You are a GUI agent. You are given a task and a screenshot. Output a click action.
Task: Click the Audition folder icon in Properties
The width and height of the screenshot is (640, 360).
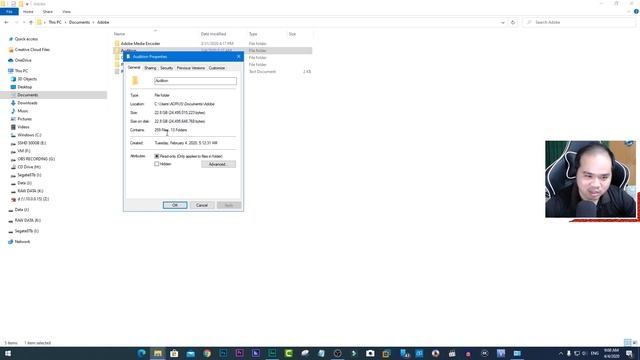pos(135,80)
